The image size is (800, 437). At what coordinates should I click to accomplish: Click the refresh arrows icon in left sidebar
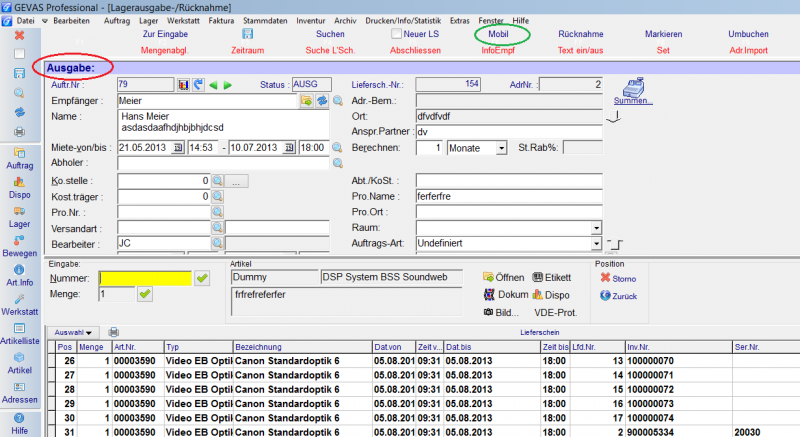point(19,112)
